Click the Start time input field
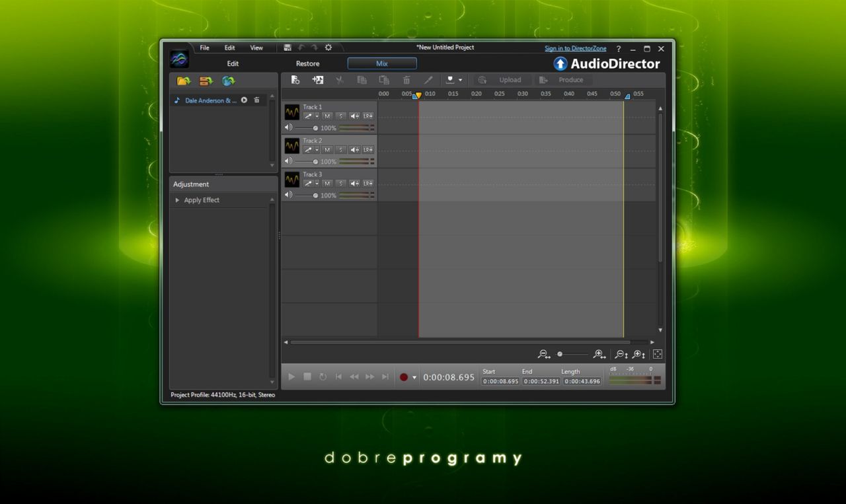Screen dimensions: 846x504 point(500,381)
